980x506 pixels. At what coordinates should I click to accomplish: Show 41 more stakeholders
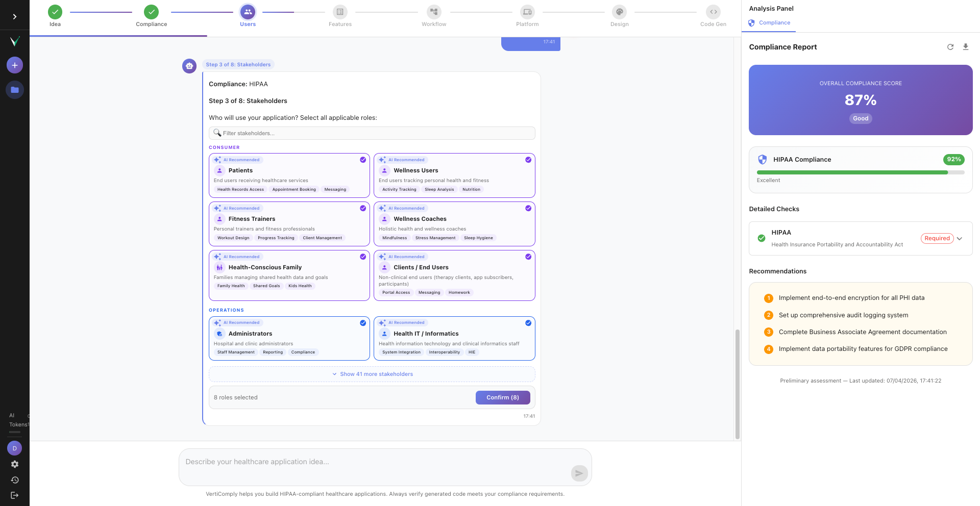[x=372, y=374]
